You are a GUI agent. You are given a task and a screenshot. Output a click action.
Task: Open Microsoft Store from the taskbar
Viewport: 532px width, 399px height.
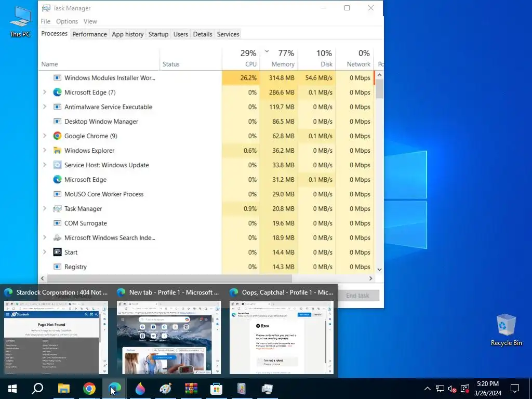tap(216, 389)
